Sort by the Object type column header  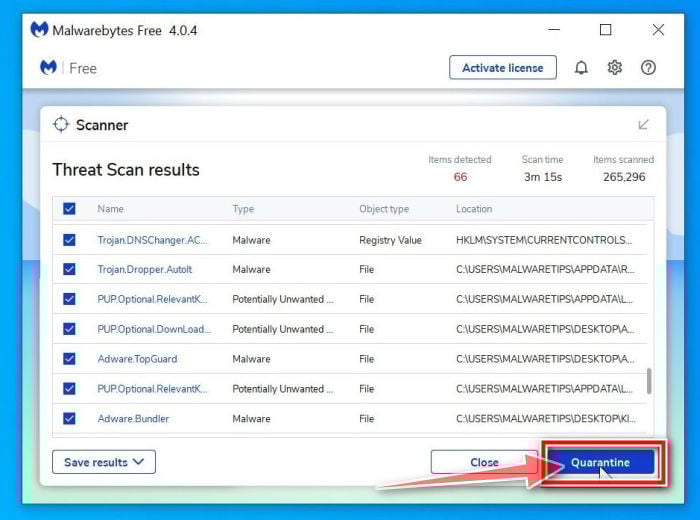click(384, 209)
